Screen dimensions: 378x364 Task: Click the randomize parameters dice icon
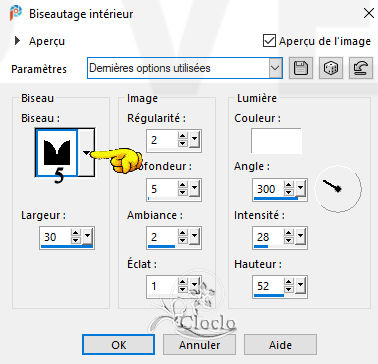pos(331,68)
